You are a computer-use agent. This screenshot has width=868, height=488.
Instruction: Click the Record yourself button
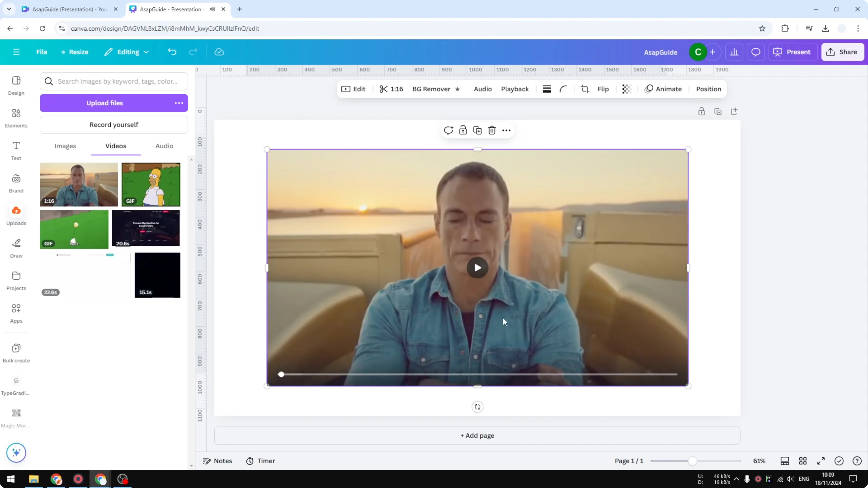point(114,125)
